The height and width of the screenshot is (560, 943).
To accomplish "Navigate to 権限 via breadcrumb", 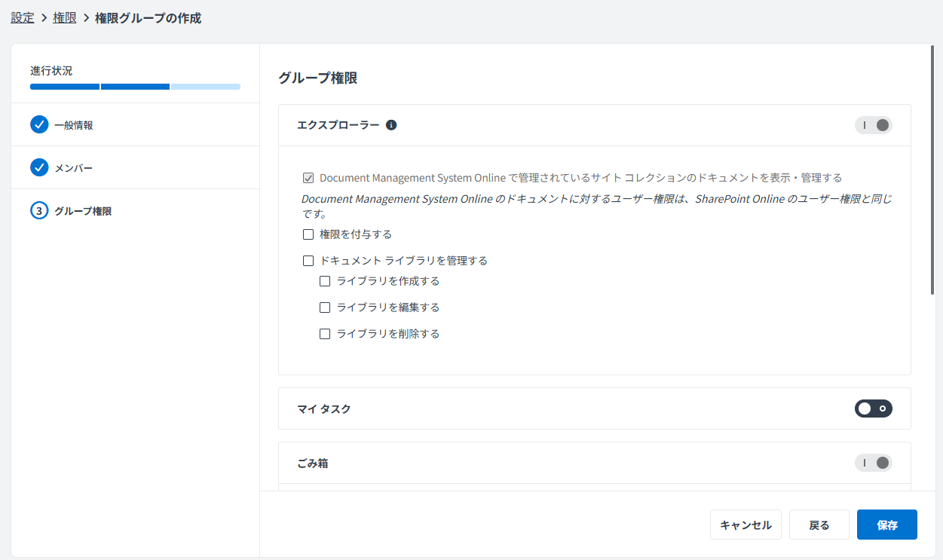I will [x=65, y=17].
